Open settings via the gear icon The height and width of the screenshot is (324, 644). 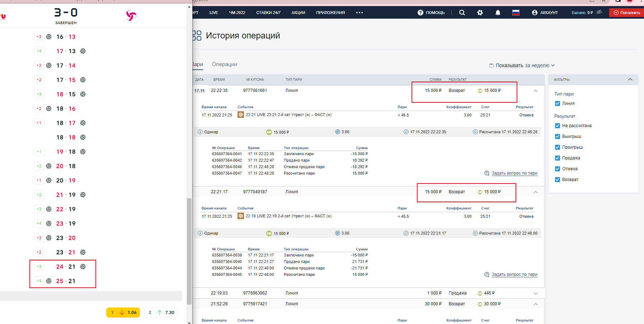click(x=480, y=13)
